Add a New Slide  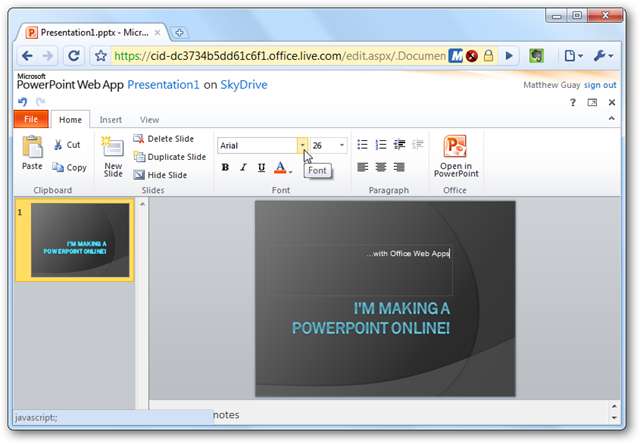113,156
